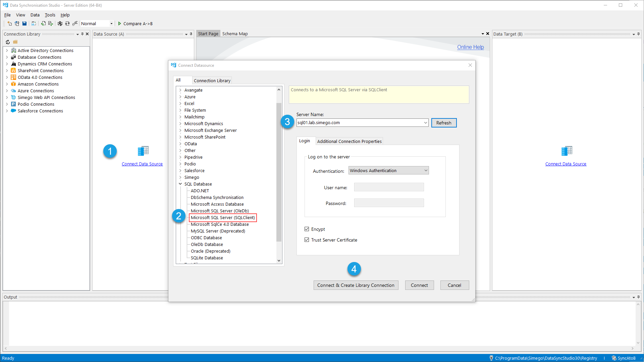Click the provider list scroll down arrow
Viewport: 644px width, 362px height.
pos(279,261)
